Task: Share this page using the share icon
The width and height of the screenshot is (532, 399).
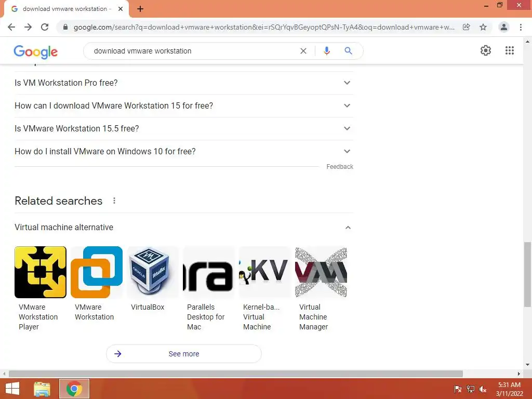Action: point(467,27)
